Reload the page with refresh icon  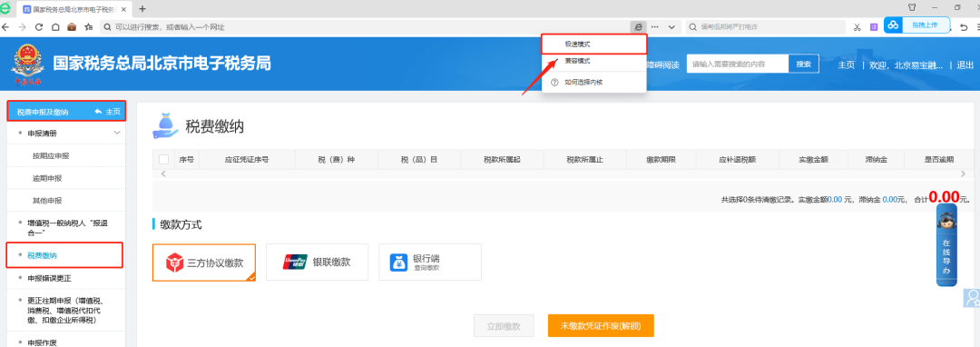coord(39,27)
